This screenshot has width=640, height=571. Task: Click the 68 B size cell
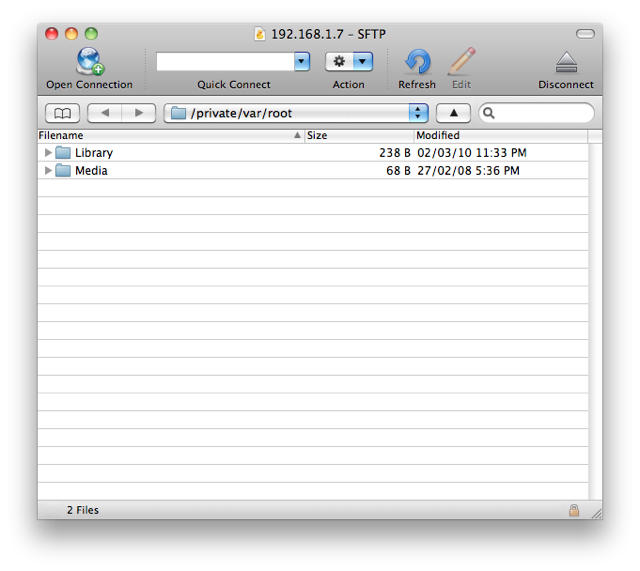pos(398,171)
